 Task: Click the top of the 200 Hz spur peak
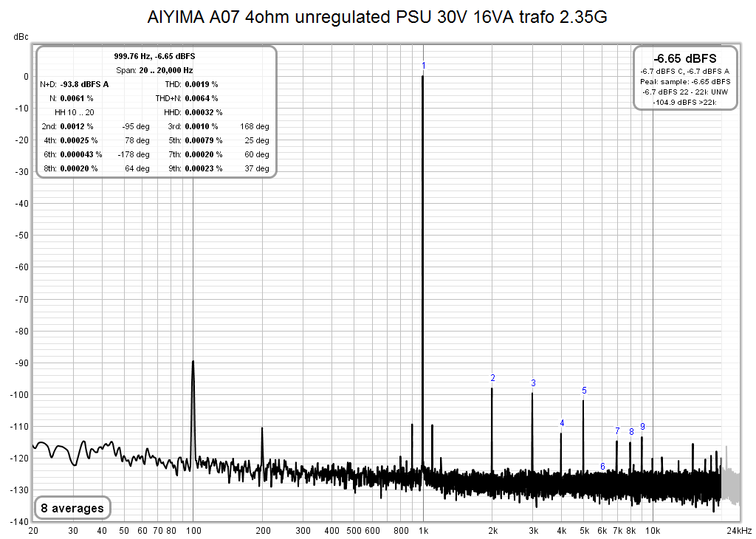coord(262,428)
